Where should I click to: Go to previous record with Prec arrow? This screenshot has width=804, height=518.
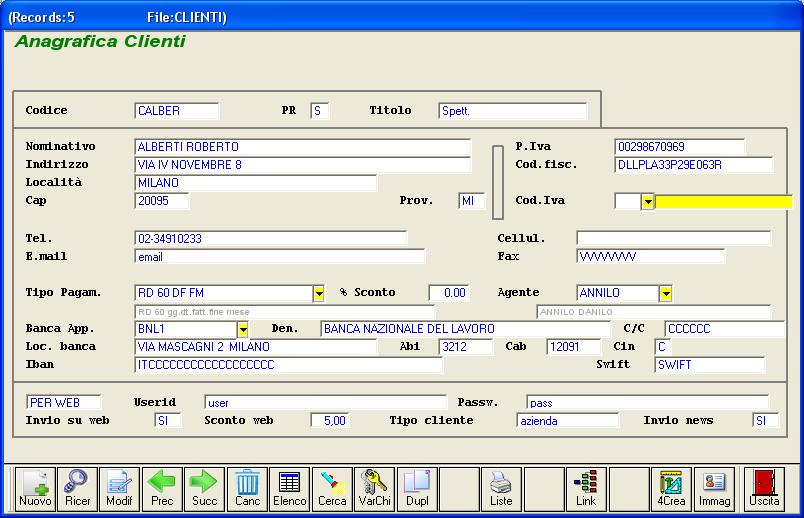[162, 489]
